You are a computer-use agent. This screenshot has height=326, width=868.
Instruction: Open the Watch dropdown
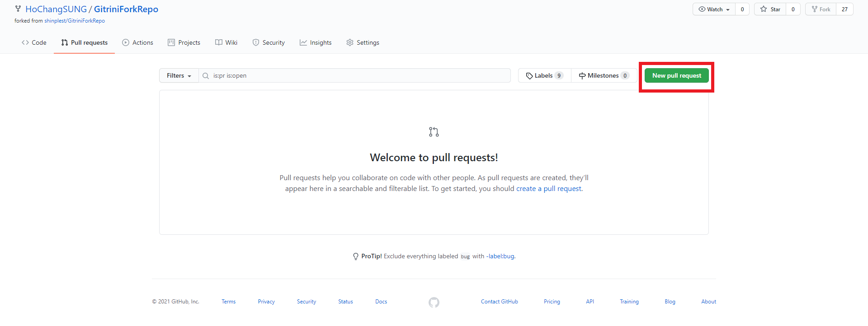(x=714, y=9)
